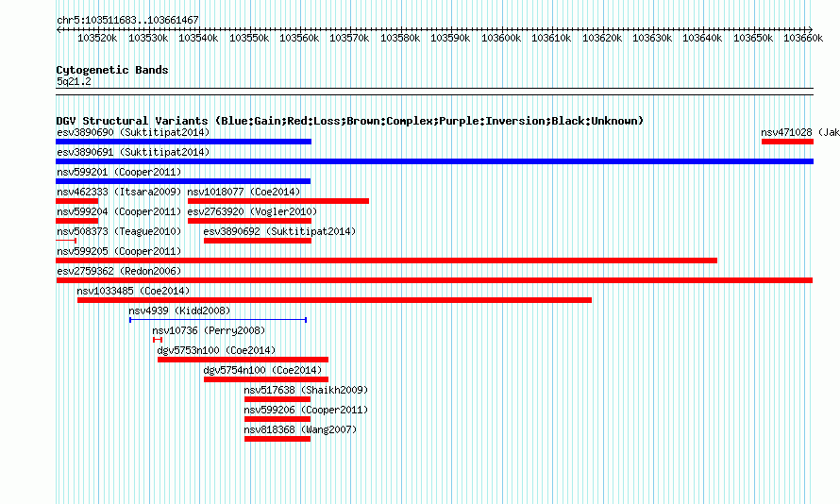The height and width of the screenshot is (504, 840).
Task: Click the thin red glyph under nsv508373
Action: (x=66, y=241)
